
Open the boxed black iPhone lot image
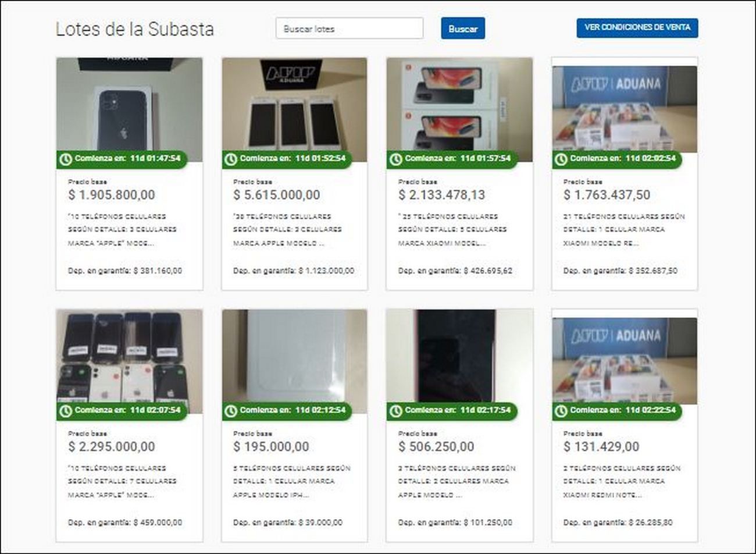click(129, 109)
